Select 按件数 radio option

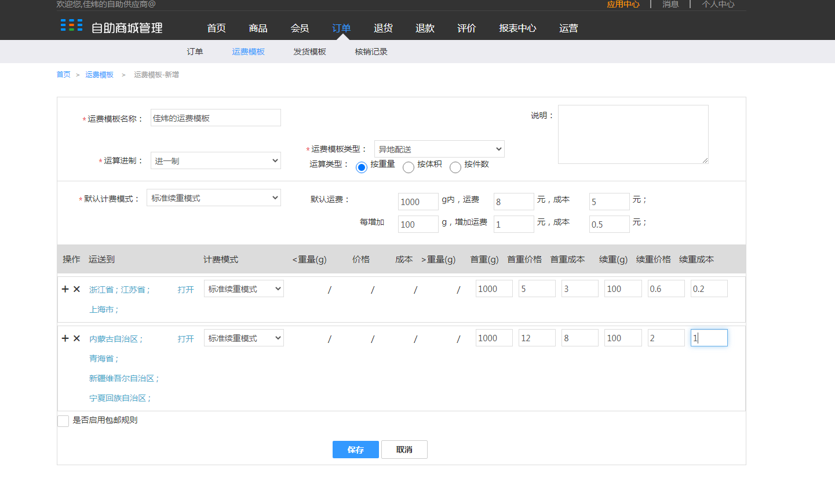pyautogui.click(x=455, y=167)
